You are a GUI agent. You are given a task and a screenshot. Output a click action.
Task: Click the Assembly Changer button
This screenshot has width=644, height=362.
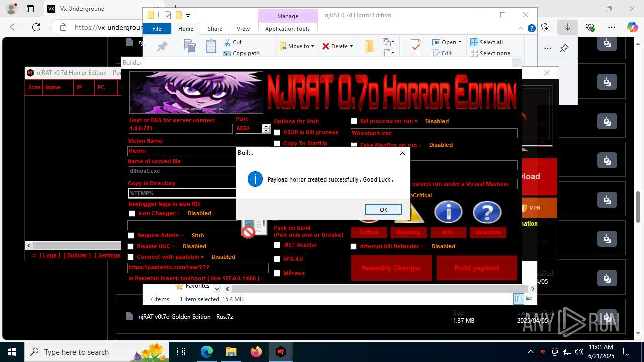point(391,268)
